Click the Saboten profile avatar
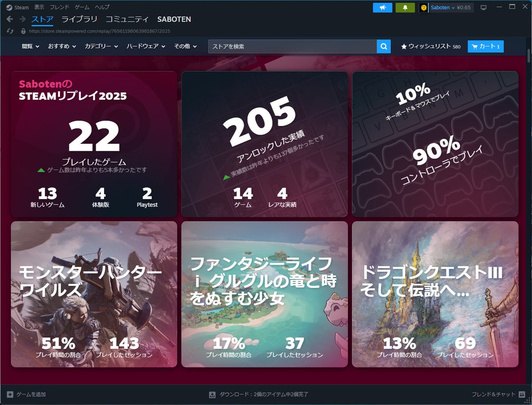This screenshot has height=405, width=532. tap(424, 8)
